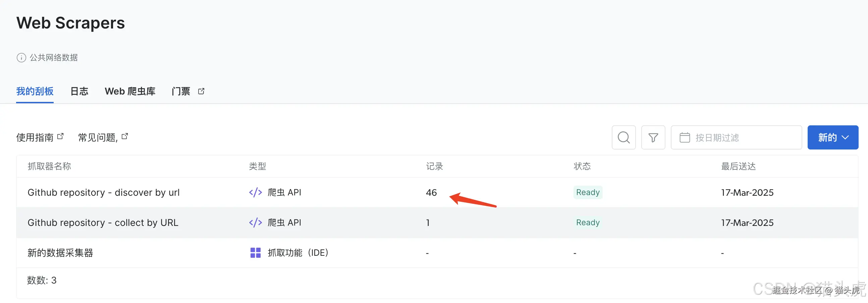Open Github repository - discover by url scraper
Image resolution: width=868 pixels, height=303 pixels.
coord(103,192)
